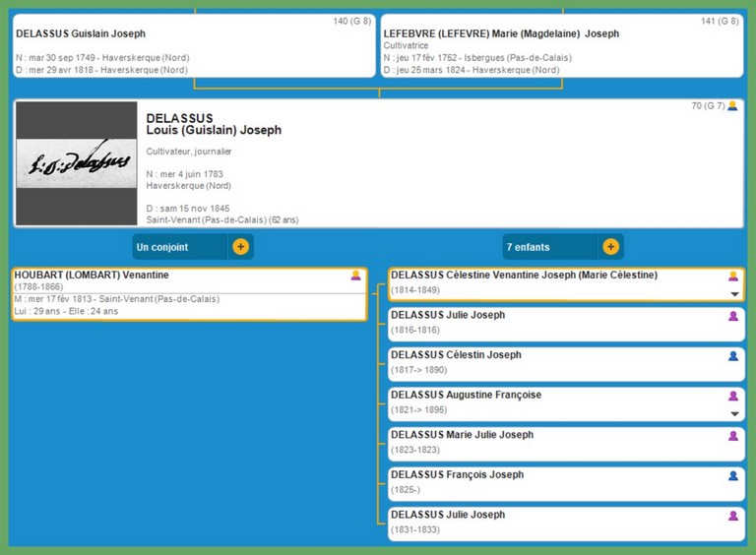View the signature thumbnail image
The width and height of the screenshot is (756, 555).
click(x=77, y=163)
